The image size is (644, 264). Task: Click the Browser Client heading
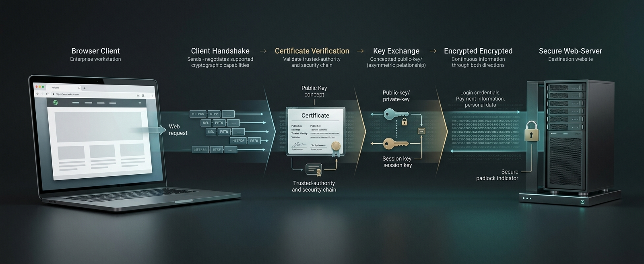tap(95, 51)
